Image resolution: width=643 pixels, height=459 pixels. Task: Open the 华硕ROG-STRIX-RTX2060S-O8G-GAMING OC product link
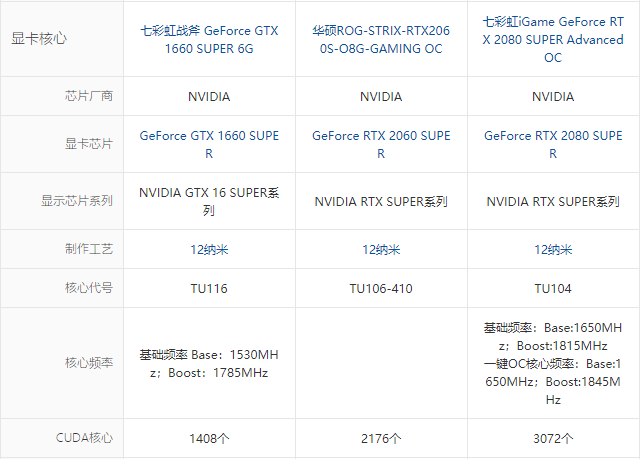point(381,39)
